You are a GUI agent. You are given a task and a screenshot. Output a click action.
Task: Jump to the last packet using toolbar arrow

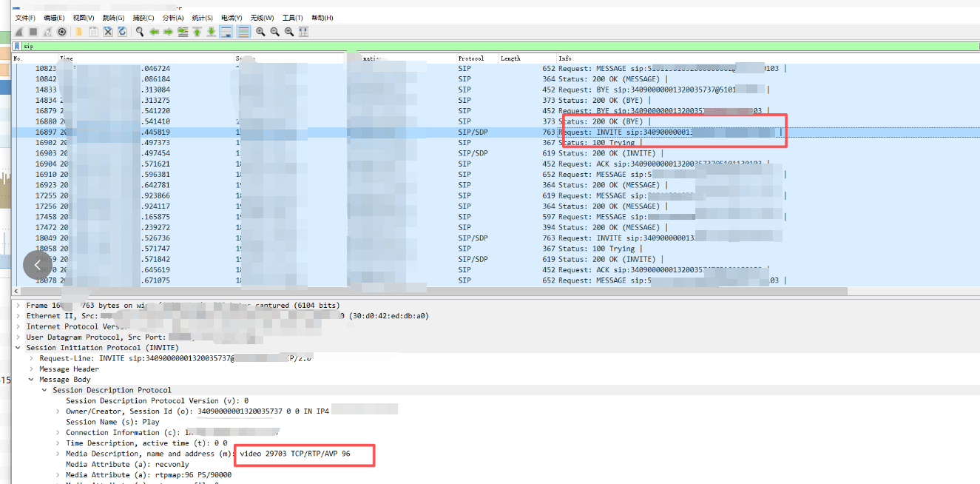212,32
